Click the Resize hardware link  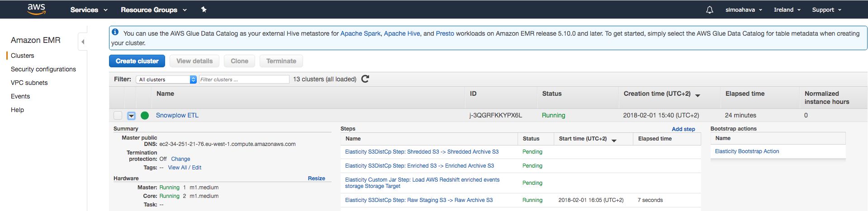click(317, 178)
